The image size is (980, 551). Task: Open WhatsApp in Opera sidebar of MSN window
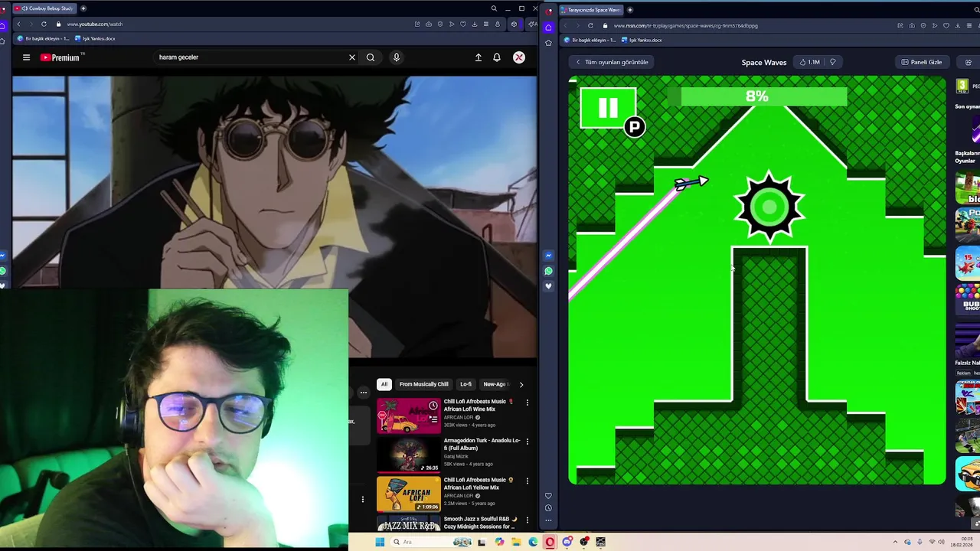548,271
